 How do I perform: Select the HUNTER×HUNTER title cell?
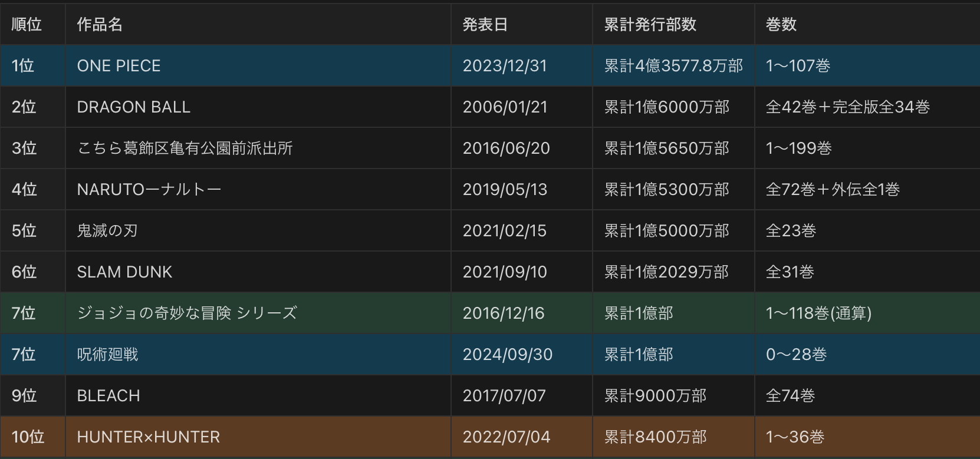pyautogui.click(x=148, y=437)
